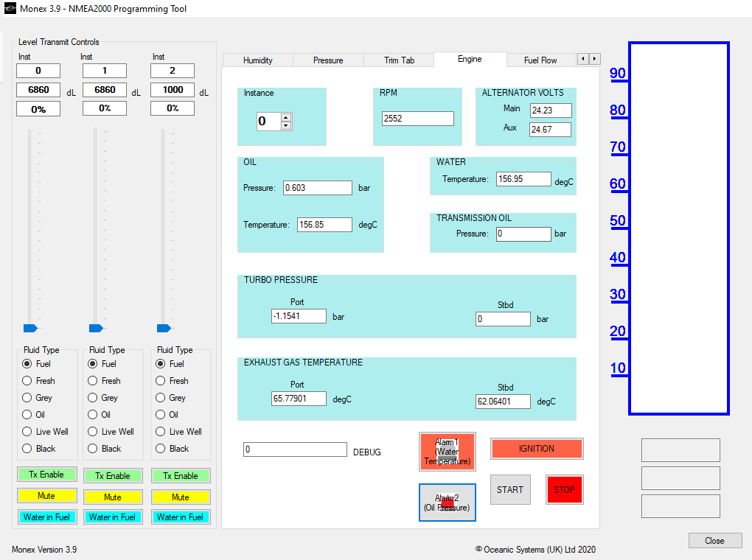The image size is (752, 560).
Task: Click the Exhaust Gas Port temperature field
Action: 299,399
